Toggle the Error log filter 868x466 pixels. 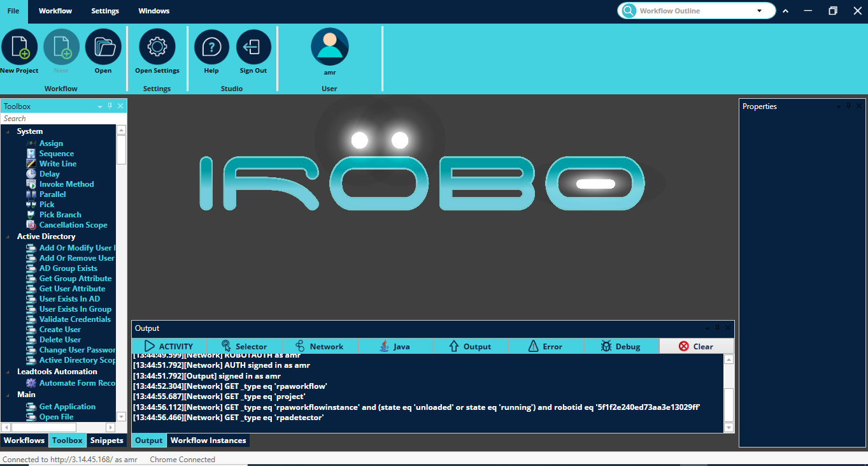coord(546,346)
